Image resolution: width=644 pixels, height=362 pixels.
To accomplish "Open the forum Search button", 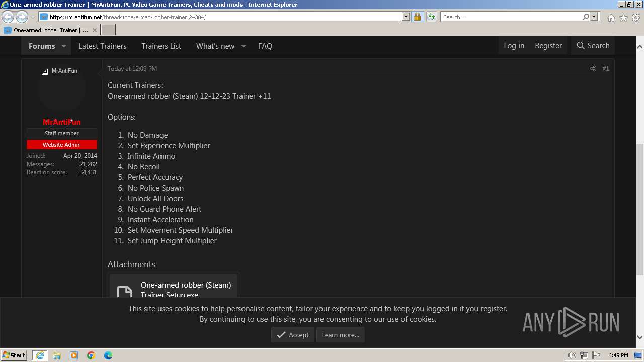I will [x=593, y=45].
